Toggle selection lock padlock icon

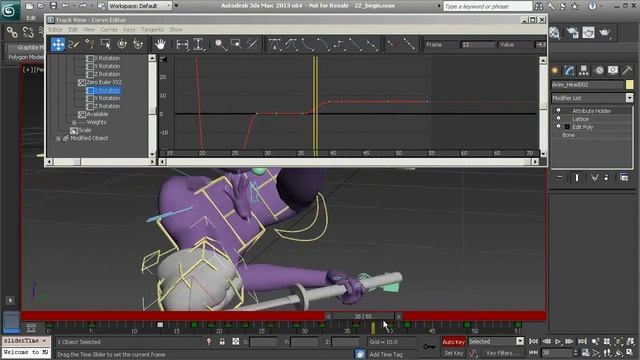222,342
